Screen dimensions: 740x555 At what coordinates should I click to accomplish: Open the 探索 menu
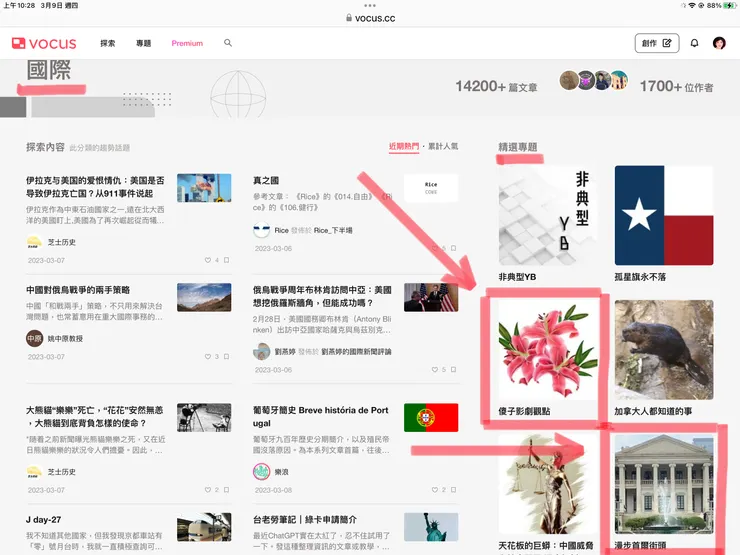108,43
